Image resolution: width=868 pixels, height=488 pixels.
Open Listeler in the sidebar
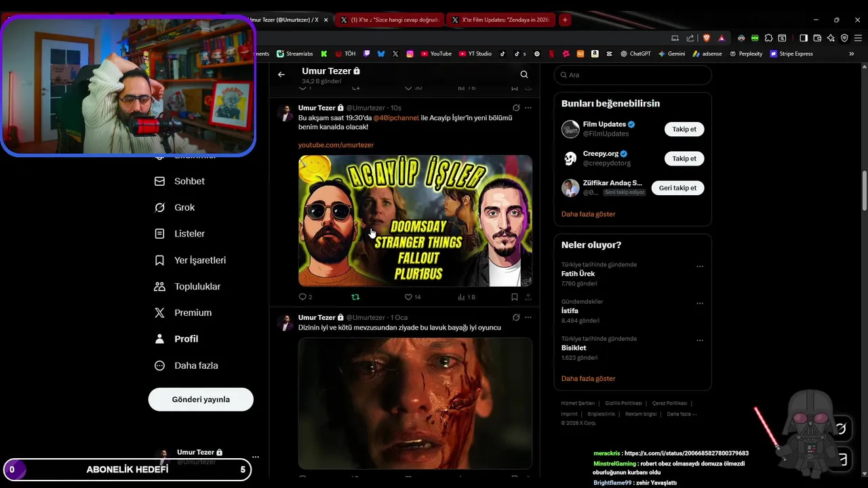click(180, 234)
